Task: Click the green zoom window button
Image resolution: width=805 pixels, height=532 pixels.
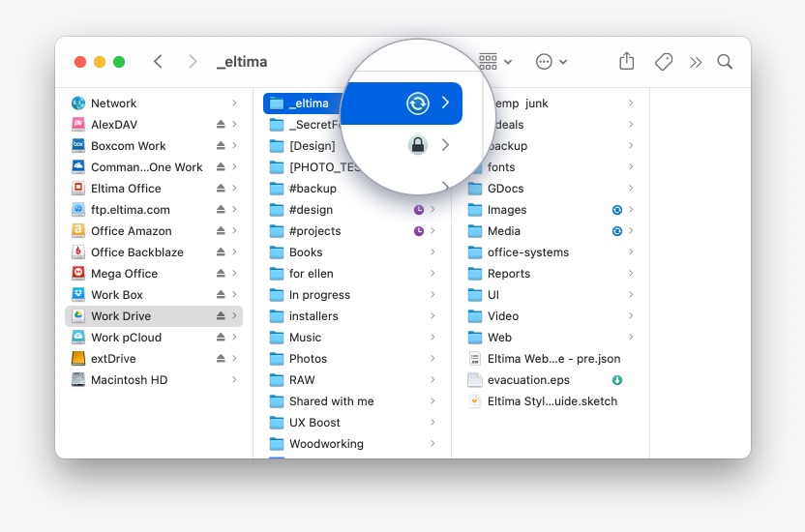Action: point(119,62)
